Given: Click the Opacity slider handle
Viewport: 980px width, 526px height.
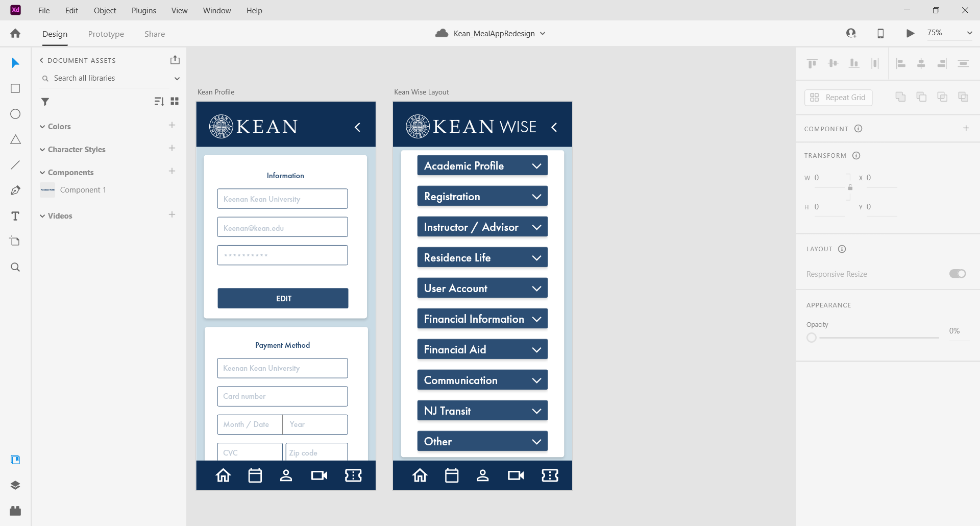Looking at the screenshot, I should (812, 338).
